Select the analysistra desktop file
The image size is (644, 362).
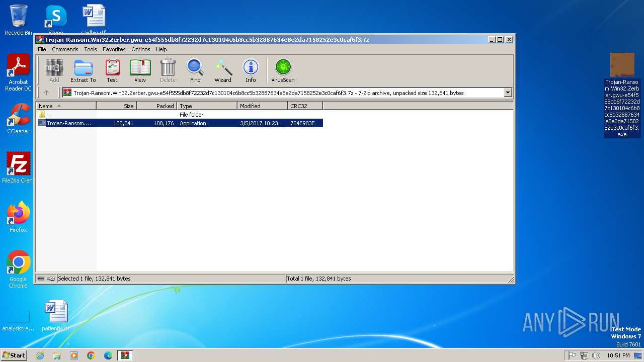[18, 320]
